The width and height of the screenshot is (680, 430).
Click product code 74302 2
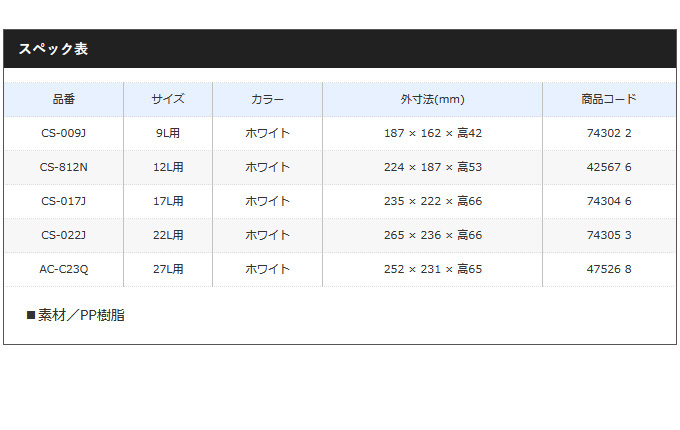(609, 133)
